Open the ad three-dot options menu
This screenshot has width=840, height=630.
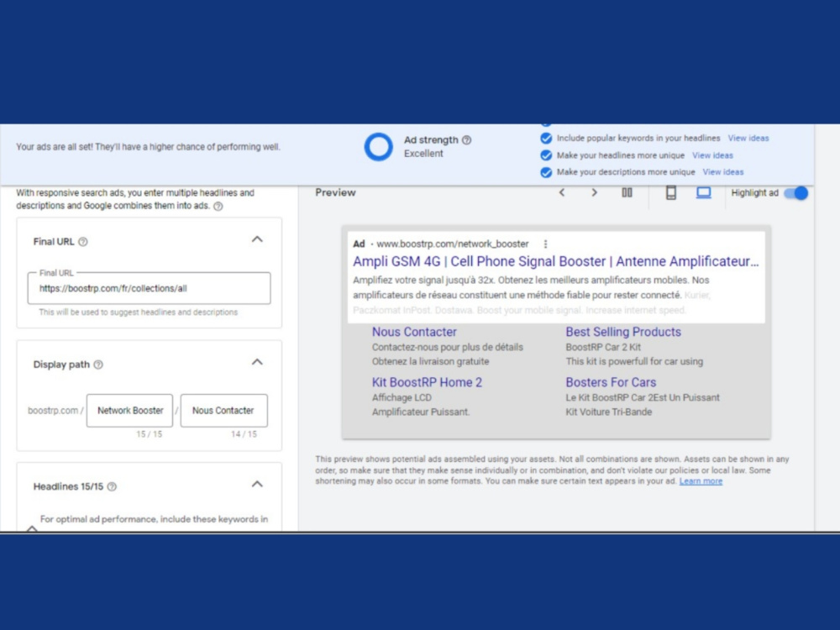click(545, 244)
